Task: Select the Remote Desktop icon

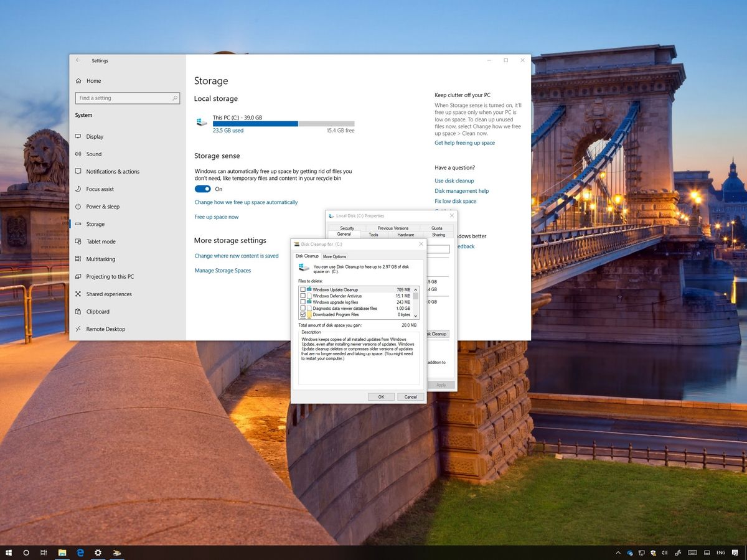Action: pyautogui.click(x=78, y=329)
